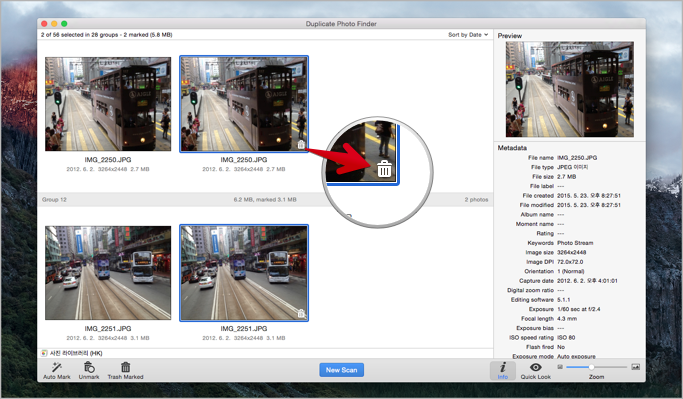Select the unmarked IMG_2251.JPG thumbnail
This screenshot has height=399, width=683.
pos(108,273)
